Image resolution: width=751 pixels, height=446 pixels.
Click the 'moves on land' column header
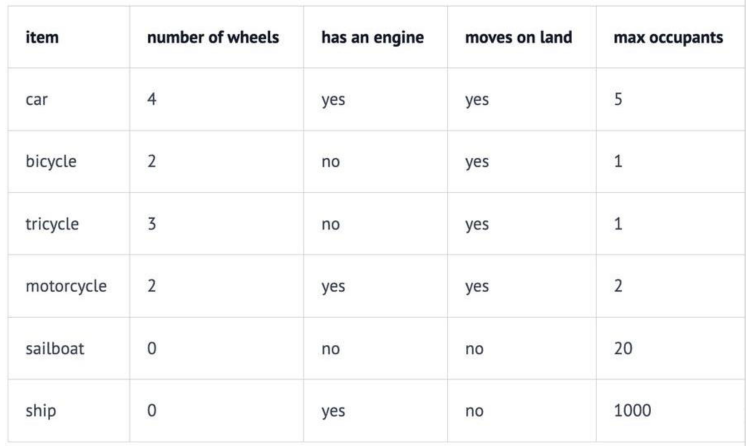[518, 37]
